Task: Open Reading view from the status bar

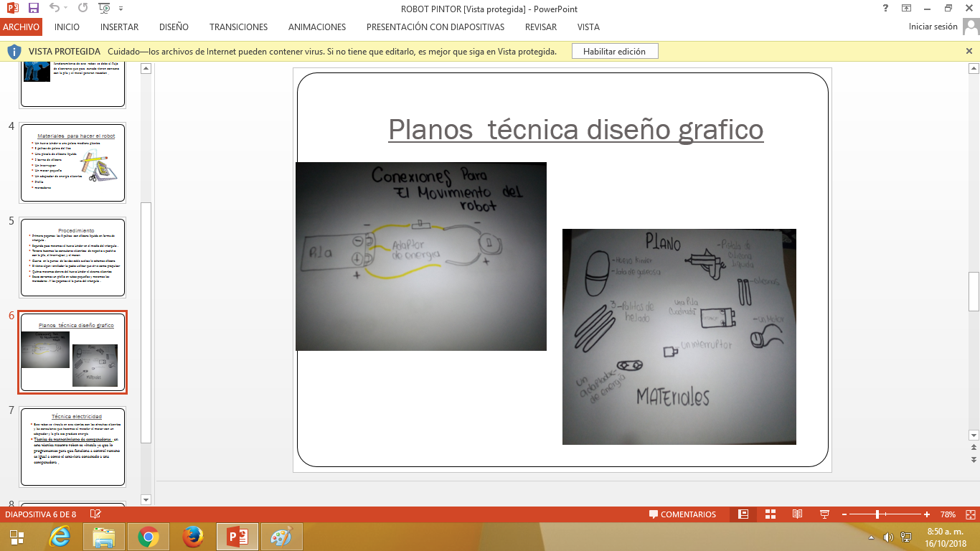Action: pyautogui.click(x=796, y=514)
